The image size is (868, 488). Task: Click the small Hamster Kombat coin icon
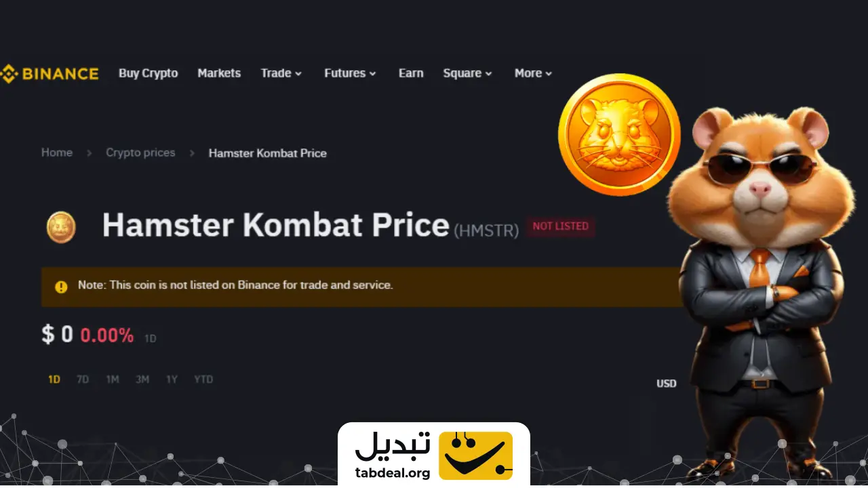[61, 226]
